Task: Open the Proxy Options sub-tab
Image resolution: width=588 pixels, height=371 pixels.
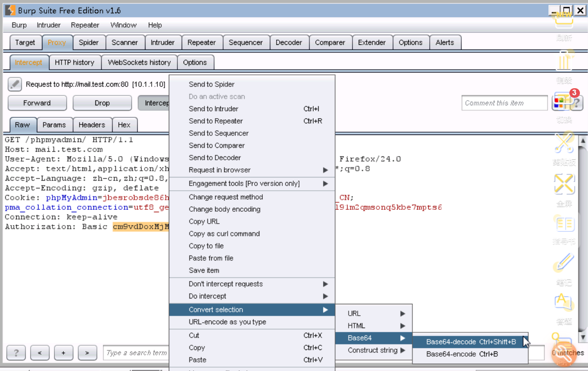Action: (x=195, y=62)
